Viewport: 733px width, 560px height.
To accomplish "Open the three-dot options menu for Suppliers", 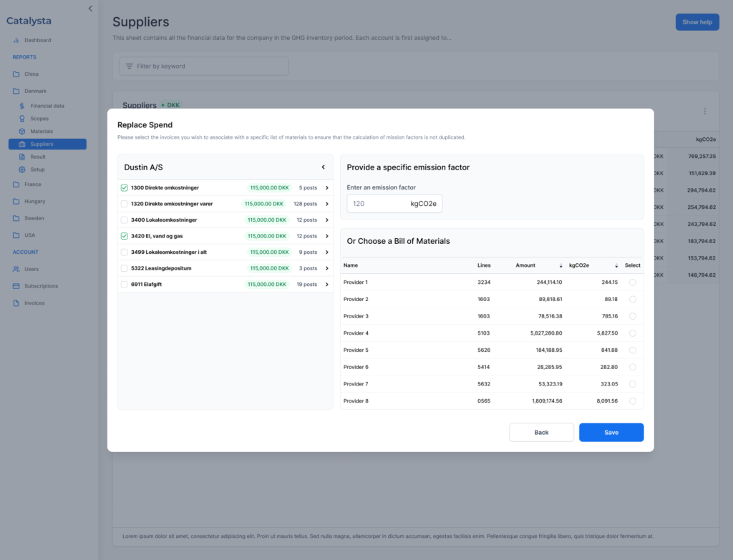I will 704,111.
